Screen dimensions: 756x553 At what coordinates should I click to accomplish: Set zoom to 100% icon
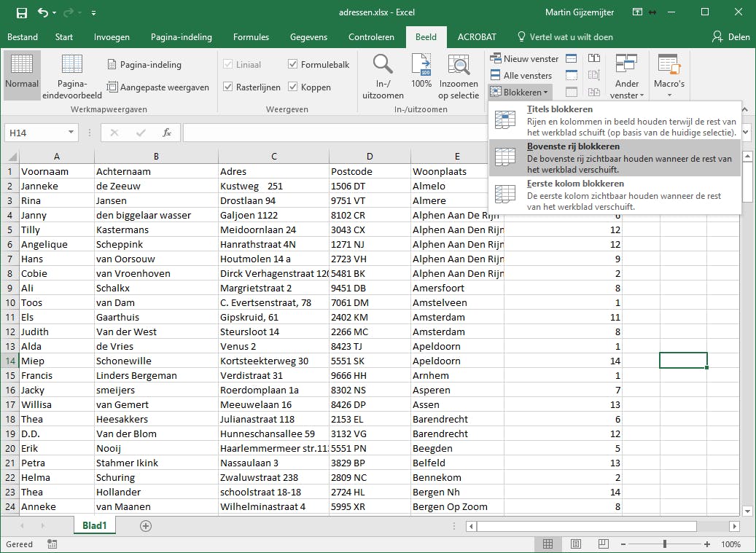pos(421,65)
